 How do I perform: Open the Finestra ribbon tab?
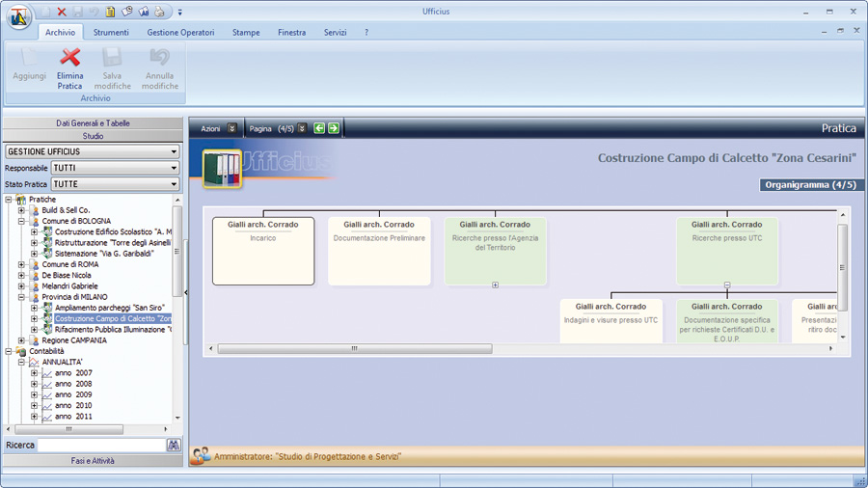291,32
